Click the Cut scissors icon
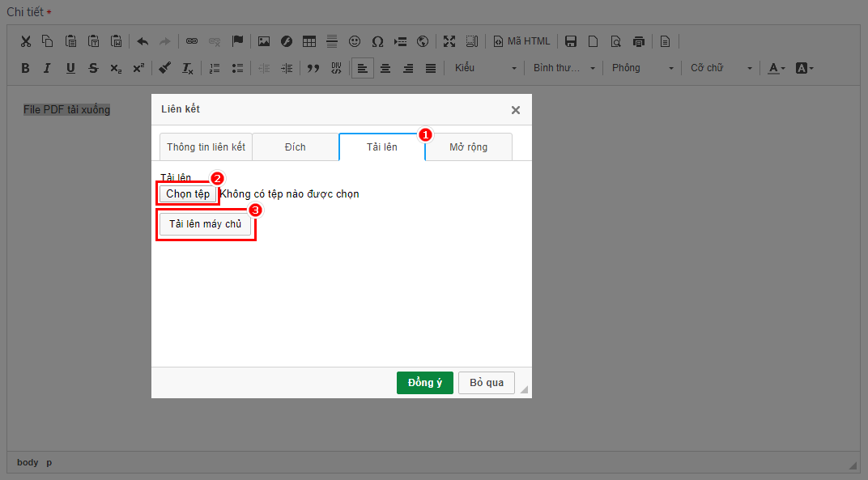Image resolution: width=868 pixels, height=480 pixels. (25, 41)
